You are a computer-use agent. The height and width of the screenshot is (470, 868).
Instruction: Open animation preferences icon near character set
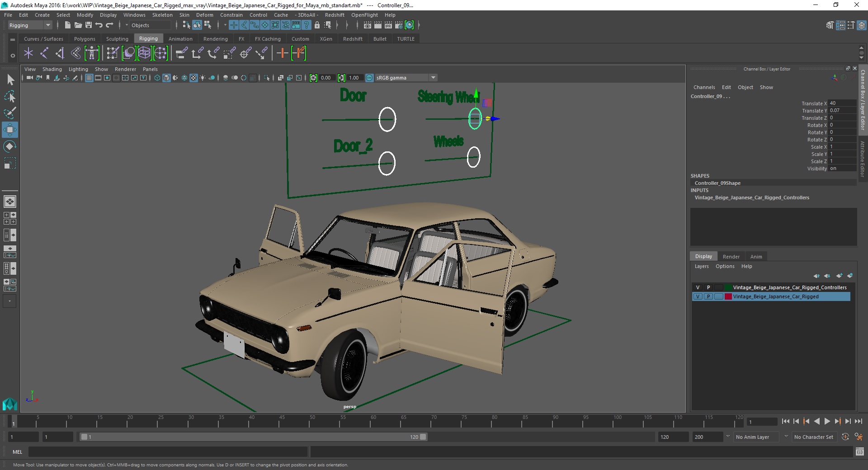(859, 437)
